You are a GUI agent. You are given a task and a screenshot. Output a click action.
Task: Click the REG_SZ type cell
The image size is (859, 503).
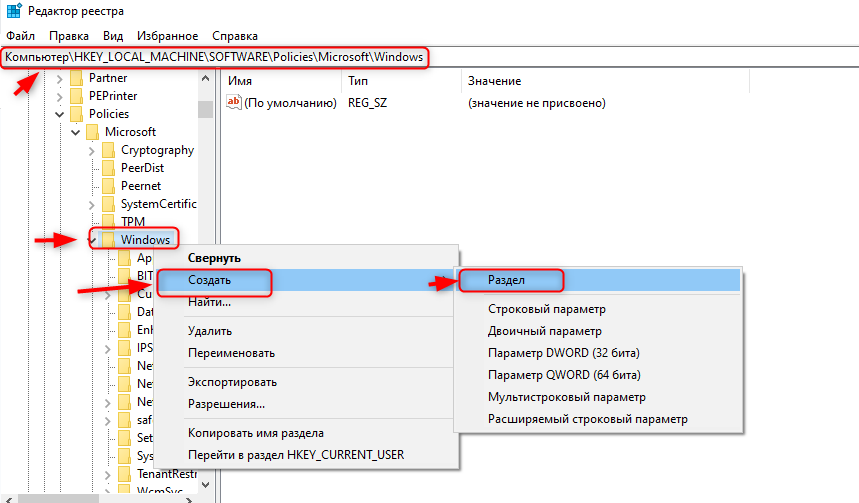click(368, 103)
